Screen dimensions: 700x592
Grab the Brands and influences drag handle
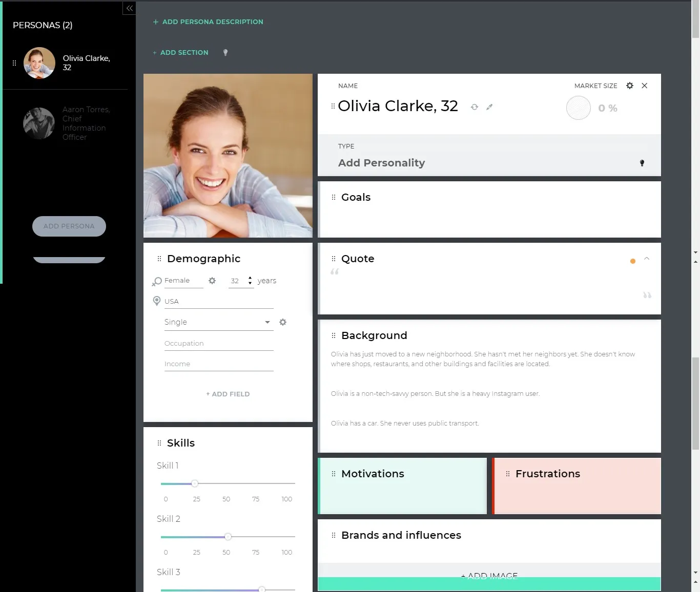pos(334,535)
